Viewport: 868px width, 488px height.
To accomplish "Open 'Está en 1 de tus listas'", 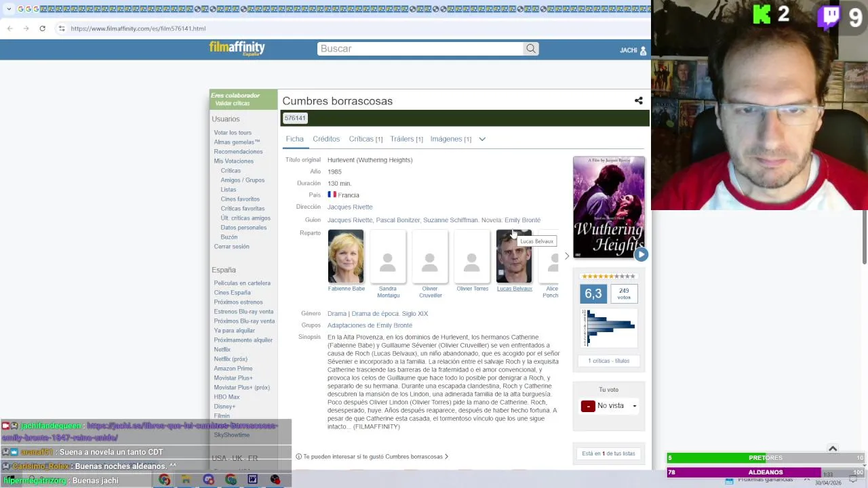I will pos(608,453).
